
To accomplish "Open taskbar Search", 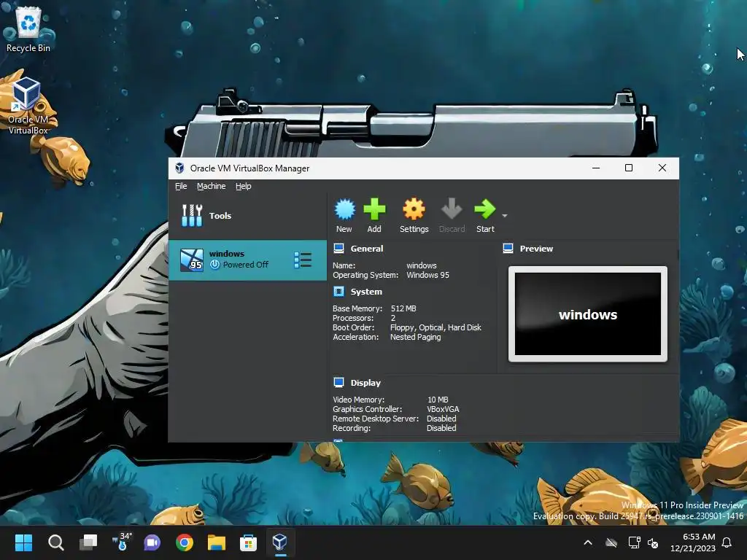I will [55, 542].
